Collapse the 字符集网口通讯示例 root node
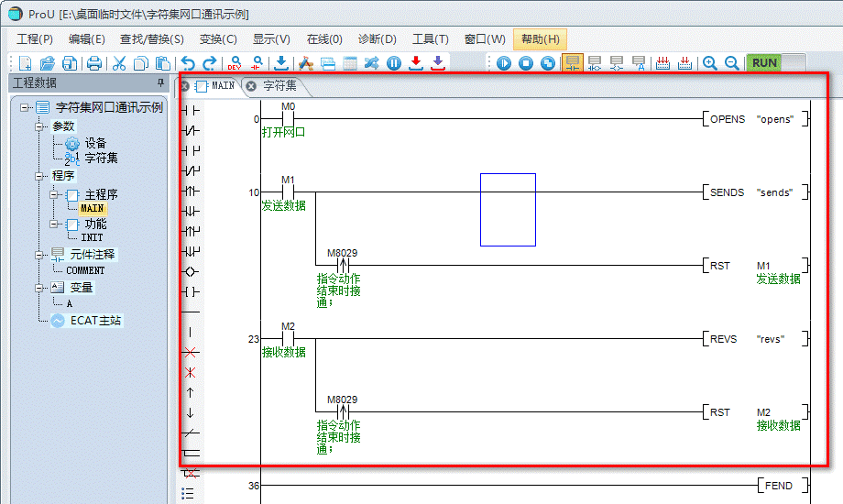 coord(24,107)
